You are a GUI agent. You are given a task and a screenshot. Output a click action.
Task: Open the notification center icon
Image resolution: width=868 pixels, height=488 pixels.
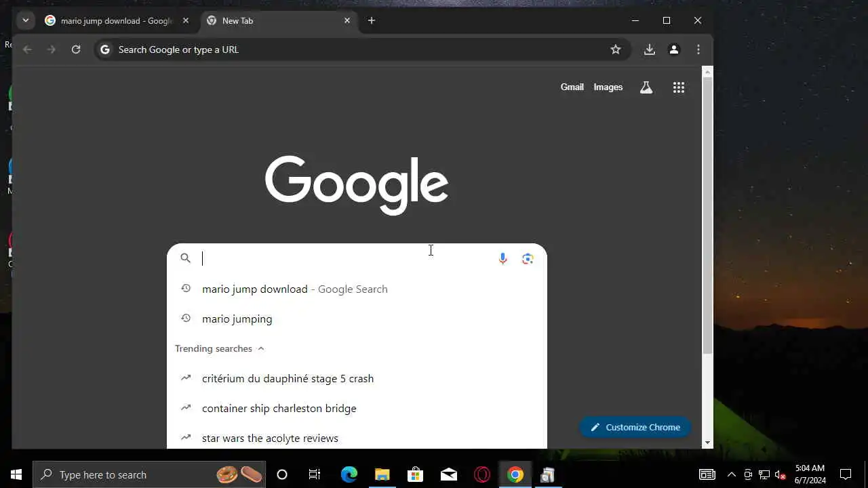click(846, 474)
